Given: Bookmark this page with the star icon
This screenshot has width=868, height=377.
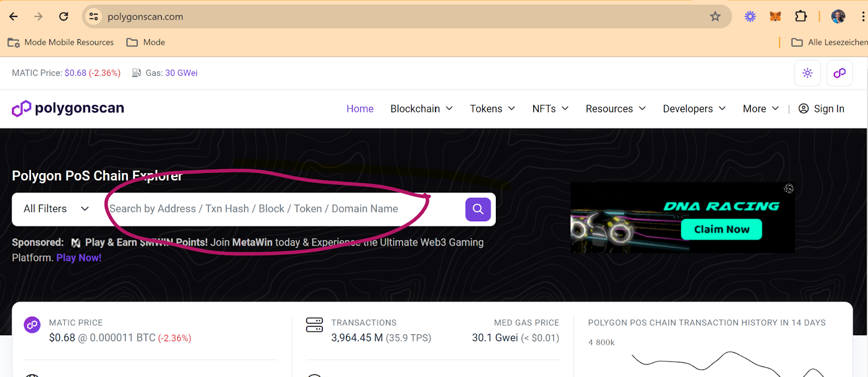Looking at the screenshot, I should (715, 16).
